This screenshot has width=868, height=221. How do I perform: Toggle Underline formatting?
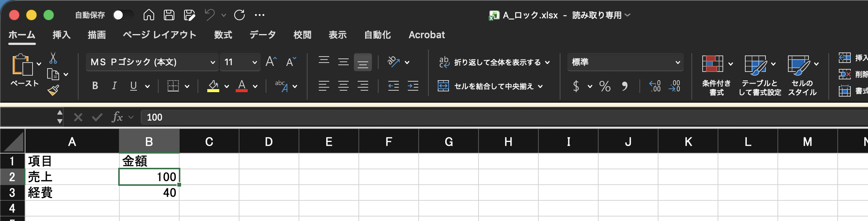(133, 86)
